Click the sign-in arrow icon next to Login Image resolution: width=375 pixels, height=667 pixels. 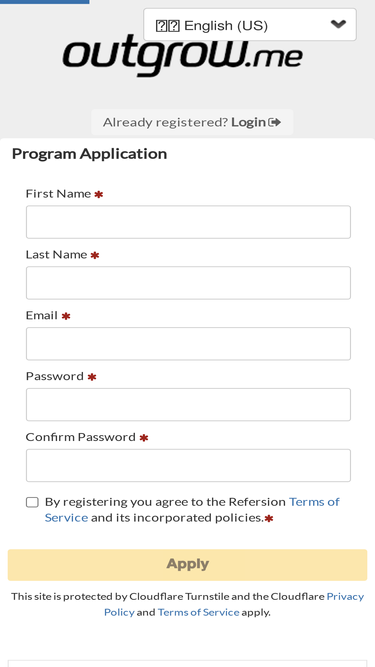(x=275, y=123)
